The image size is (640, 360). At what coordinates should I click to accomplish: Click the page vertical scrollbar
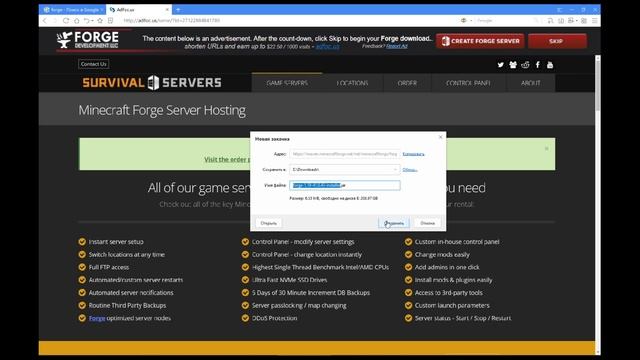pos(598,204)
